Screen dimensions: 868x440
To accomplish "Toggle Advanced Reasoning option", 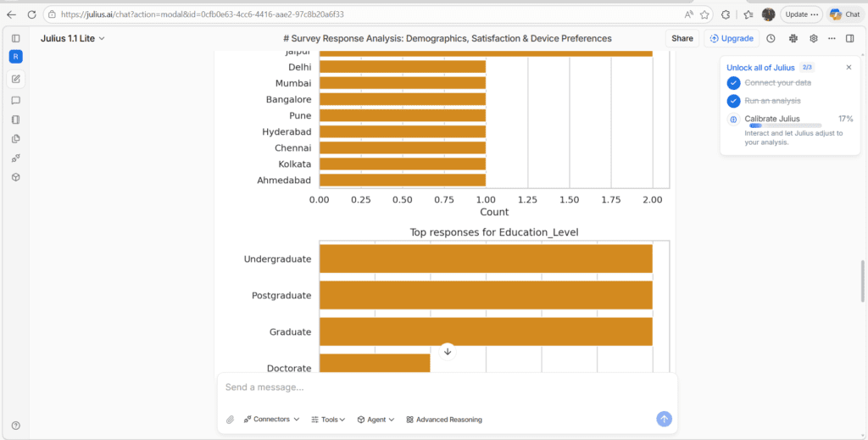I will pos(444,420).
